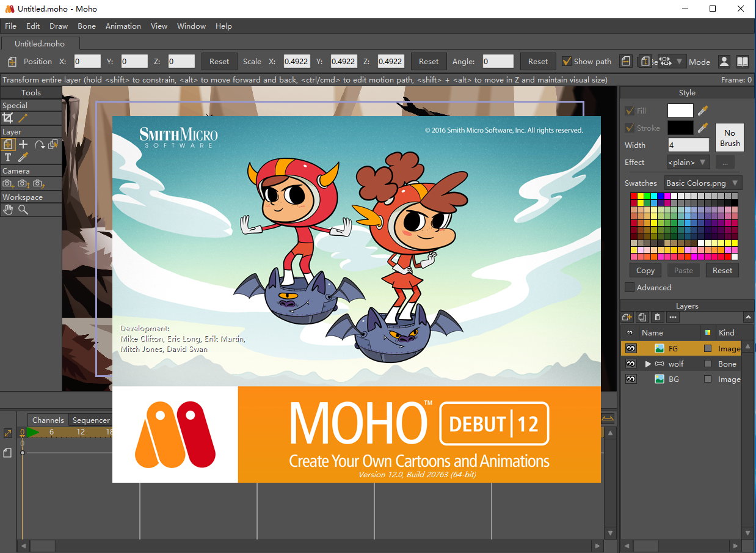Select the Untitled.moho document tab
Viewport: 756px width, 553px height.
click(40, 44)
